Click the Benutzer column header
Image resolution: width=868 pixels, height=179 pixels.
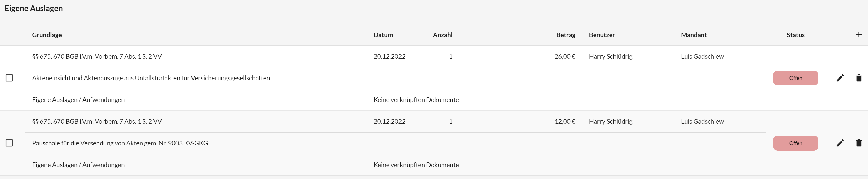pyautogui.click(x=602, y=35)
